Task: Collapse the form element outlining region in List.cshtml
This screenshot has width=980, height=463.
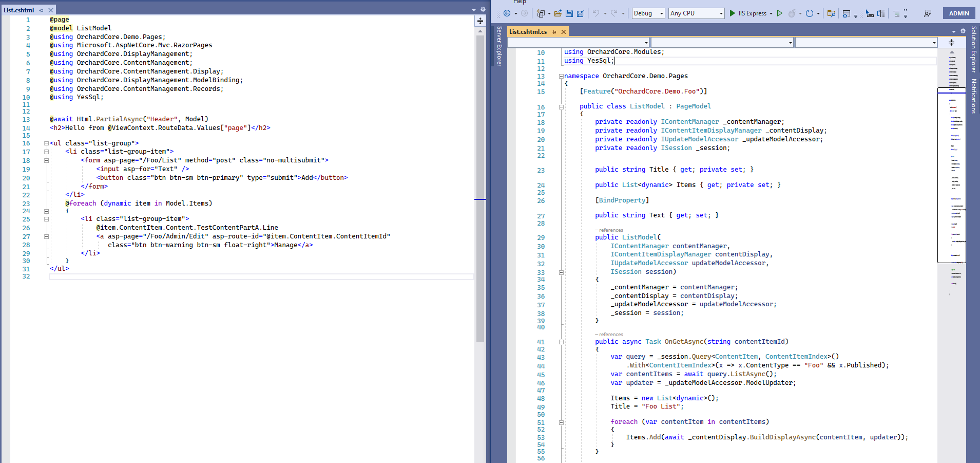Action: click(46, 160)
